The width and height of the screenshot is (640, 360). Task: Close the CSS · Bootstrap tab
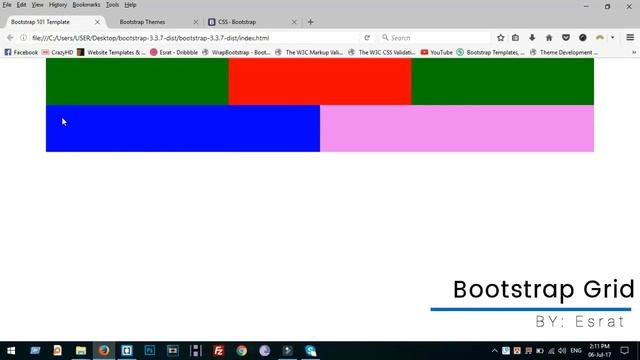point(294,22)
